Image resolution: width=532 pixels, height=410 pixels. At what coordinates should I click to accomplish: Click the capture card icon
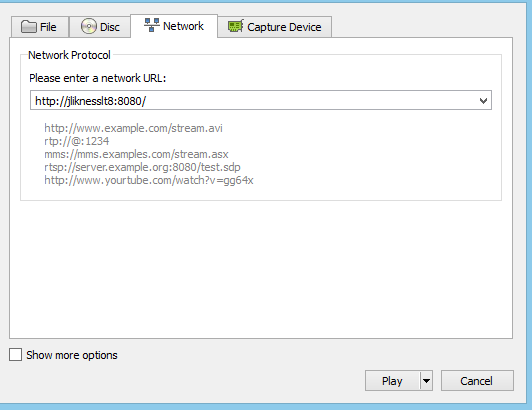tap(235, 26)
